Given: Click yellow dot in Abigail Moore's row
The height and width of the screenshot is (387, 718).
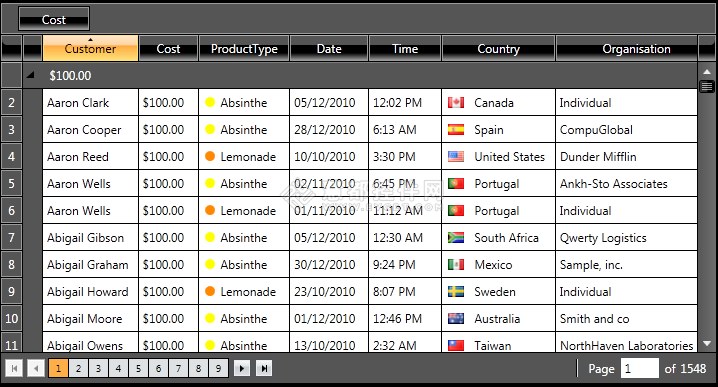Looking at the screenshot, I should (210, 318).
